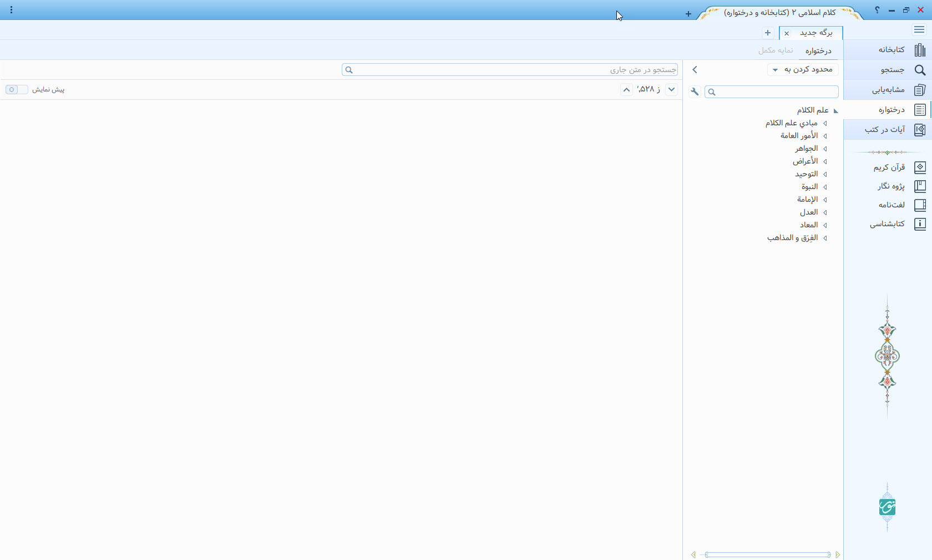Expand the مبادي علم الكلام node
The image size is (932, 560).
click(825, 124)
